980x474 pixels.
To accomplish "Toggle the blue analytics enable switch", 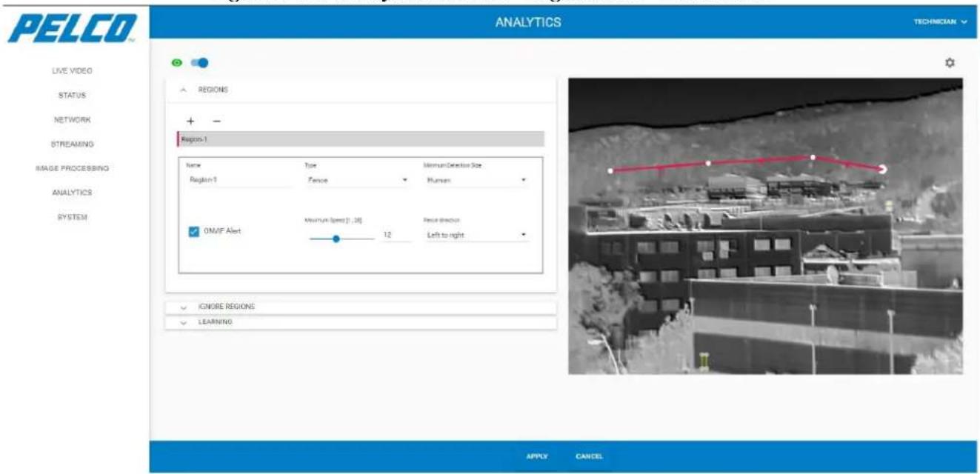I will click(x=199, y=63).
